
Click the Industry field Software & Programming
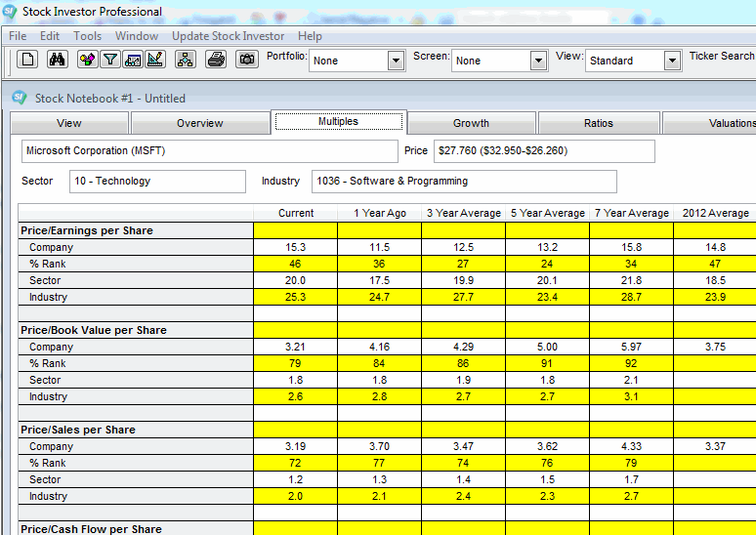pos(464,182)
